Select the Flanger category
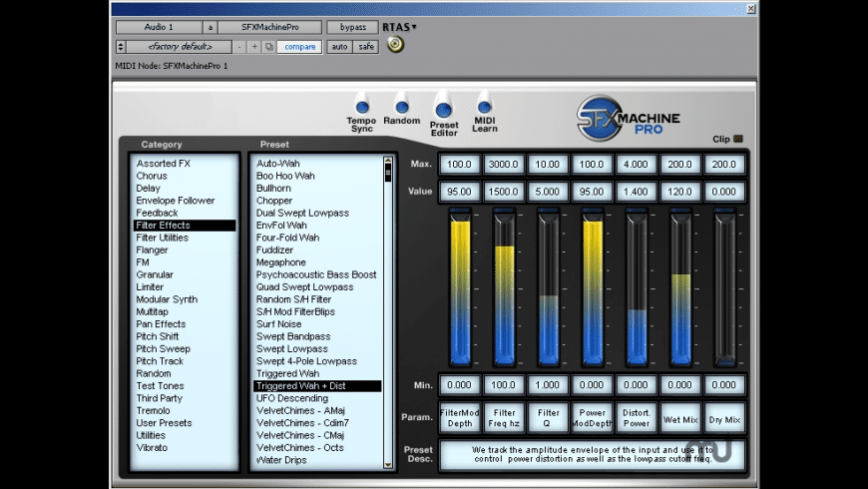Screen dimensions: 868x489 click(153, 250)
